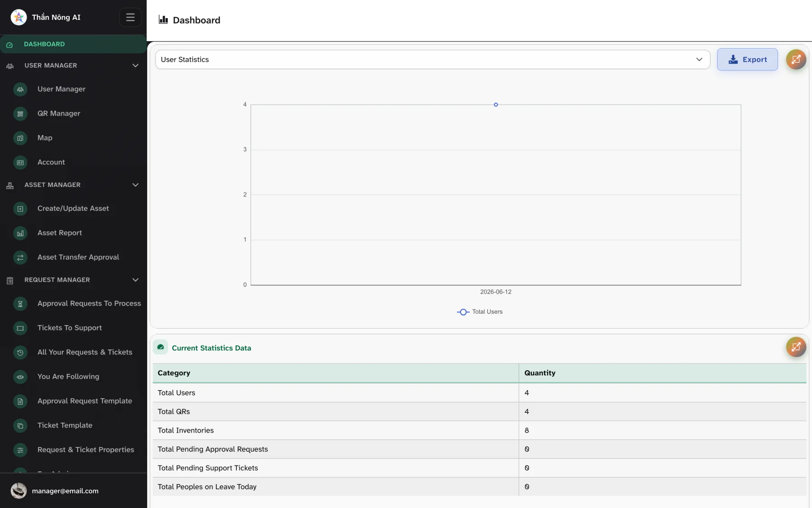Click the Create/Update Asset plus icon

tap(20, 209)
